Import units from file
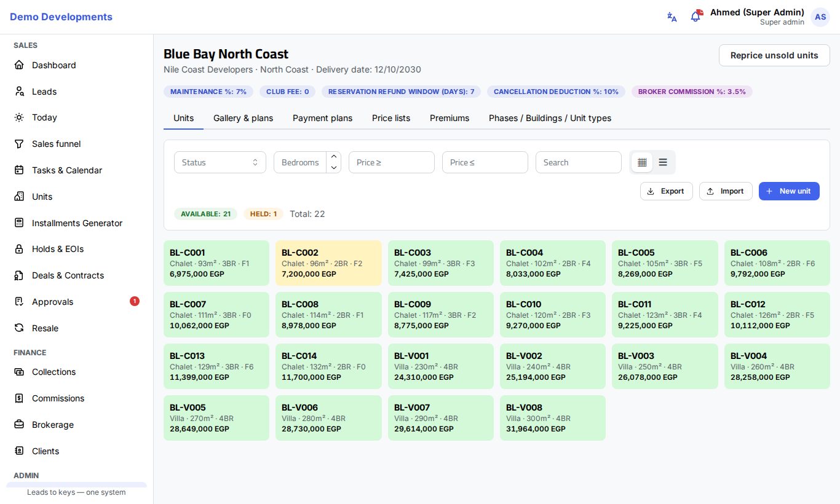The width and height of the screenshot is (840, 504). [x=726, y=191]
